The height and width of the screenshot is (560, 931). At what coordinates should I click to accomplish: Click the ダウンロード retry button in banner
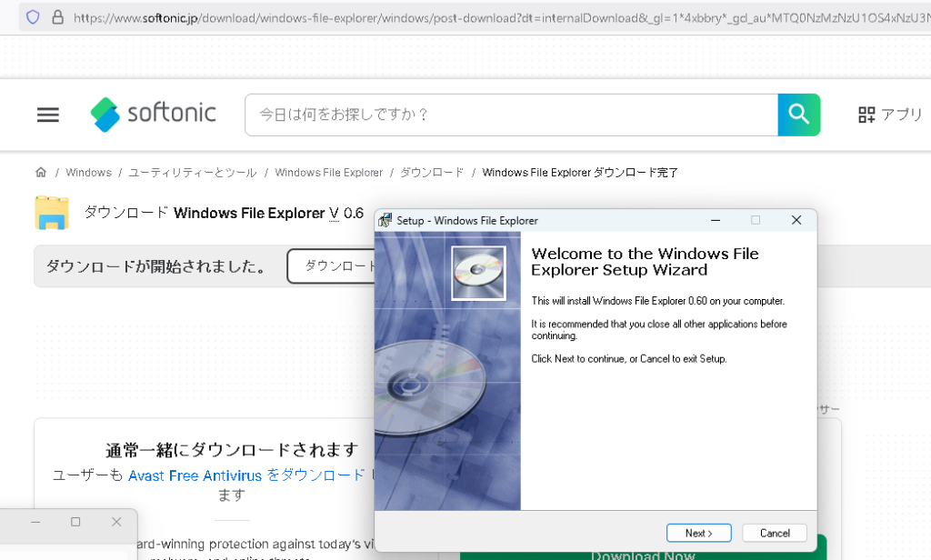click(x=333, y=266)
